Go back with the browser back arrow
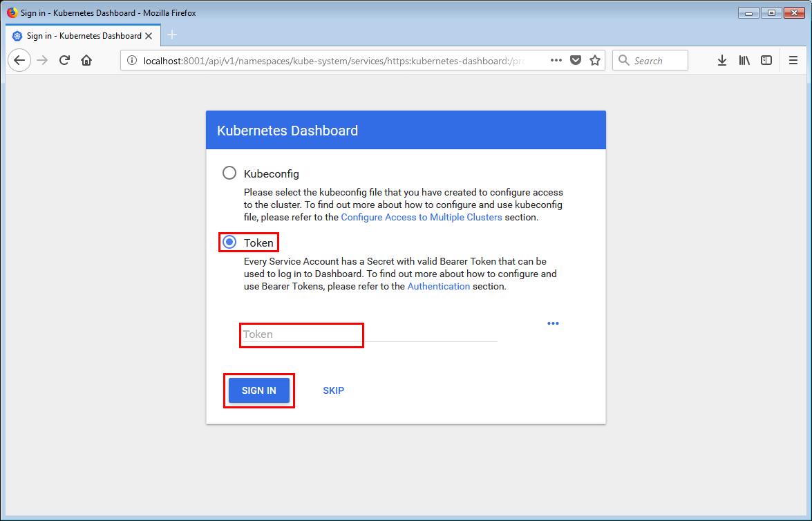The height and width of the screenshot is (521, 812). click(x=19, y=61)
